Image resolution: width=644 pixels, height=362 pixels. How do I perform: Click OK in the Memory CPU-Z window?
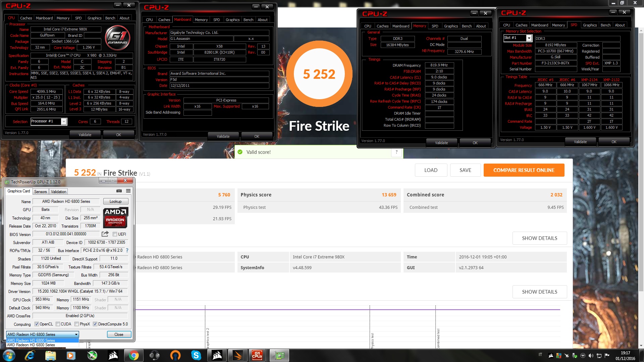(475, 143)
